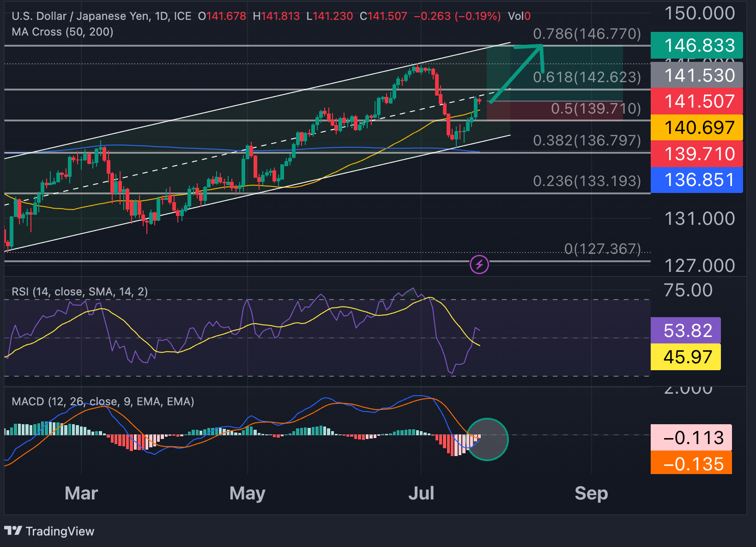The height and width of the screenshot is (547, 756).
Task: Click the circled MACD crossover highlight
Action: (488, 439)
